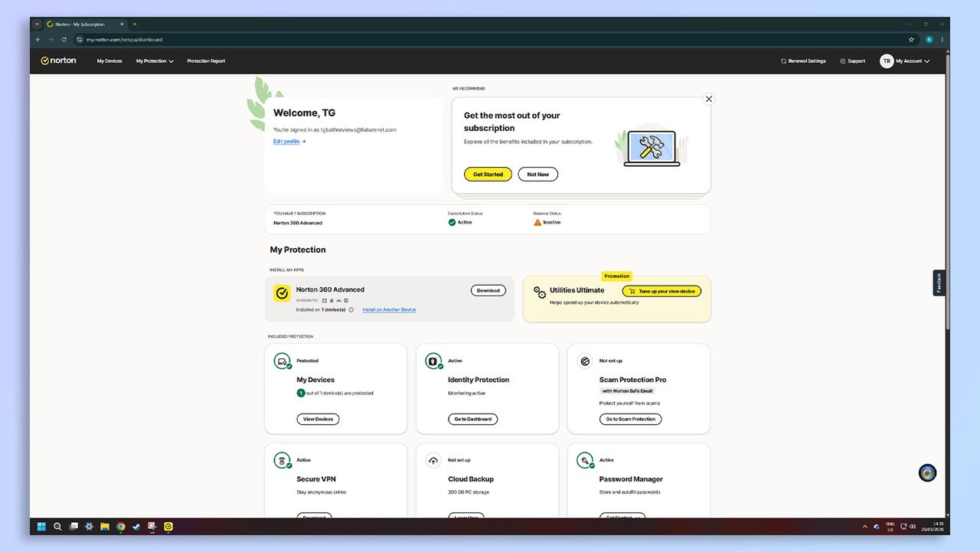Click the Password Manager key icon
Image resolution: width=980 pixels, height=552 pixels.
[585, 460]
